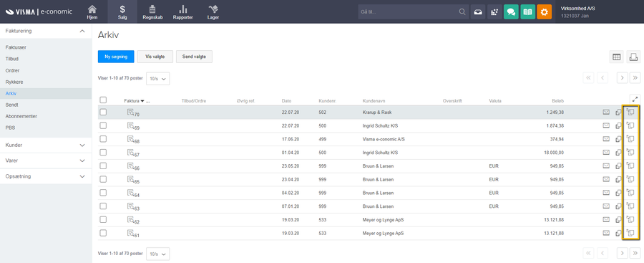The image size is (644, 263).
Task: Open Abonnementer in sidebar
Action: tap(21, 117)
